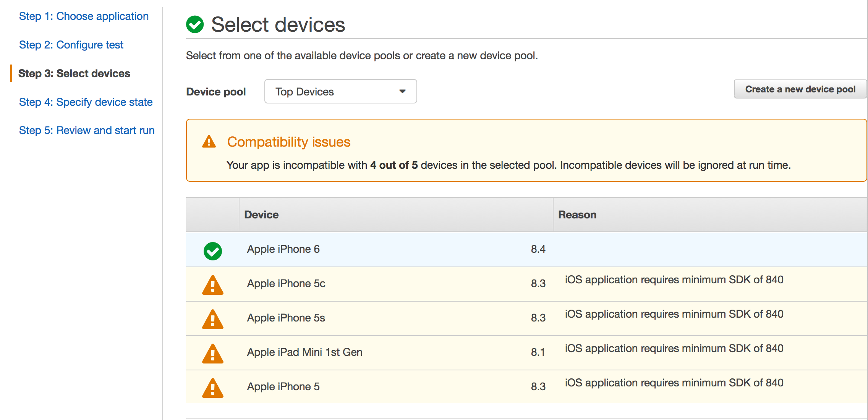Select Step 3: Select devices in sidebar
Screen dimensions: 868x420
tap(74, 73)
